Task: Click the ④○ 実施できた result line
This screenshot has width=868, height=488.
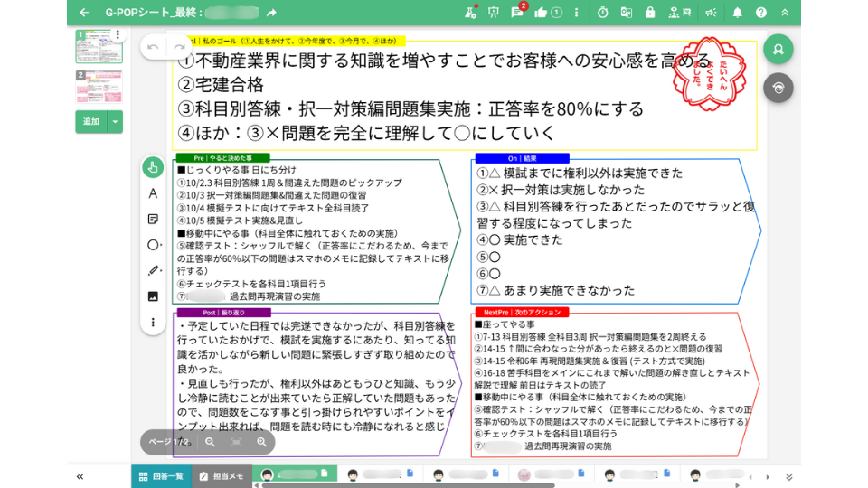Action: click(x=520, y=240)
